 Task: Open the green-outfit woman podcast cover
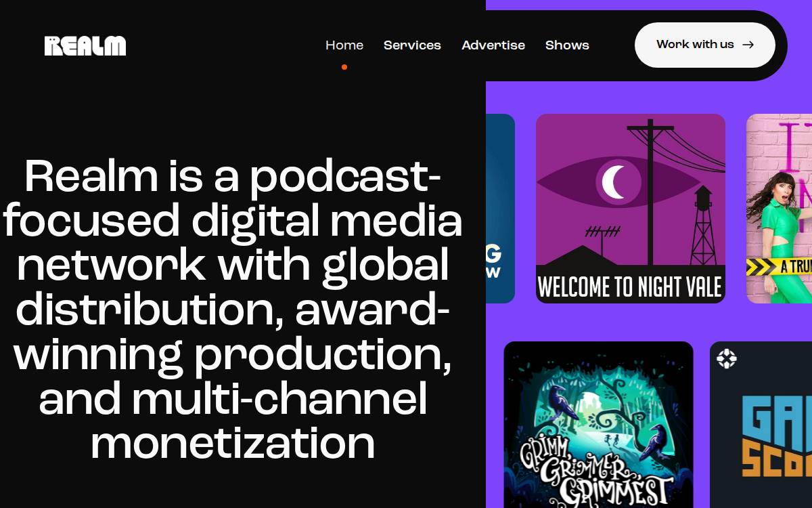(x=779, y=209)
